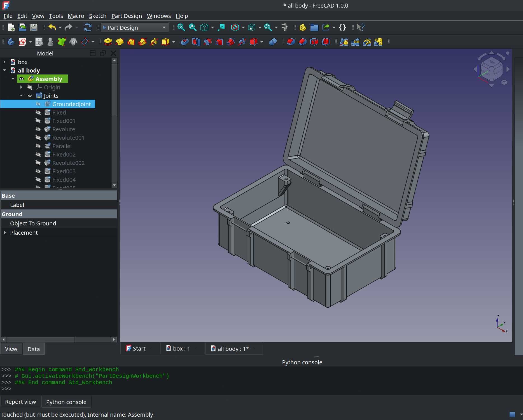The width and height of the screenshot is (523, 420).
Task: Open the Part Design workbench dropdown
Action: click(135, 27)
